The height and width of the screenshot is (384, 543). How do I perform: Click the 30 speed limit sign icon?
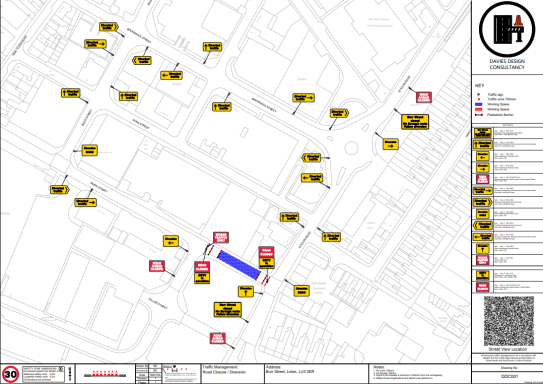pyautogui.click(x=10, y=374)
